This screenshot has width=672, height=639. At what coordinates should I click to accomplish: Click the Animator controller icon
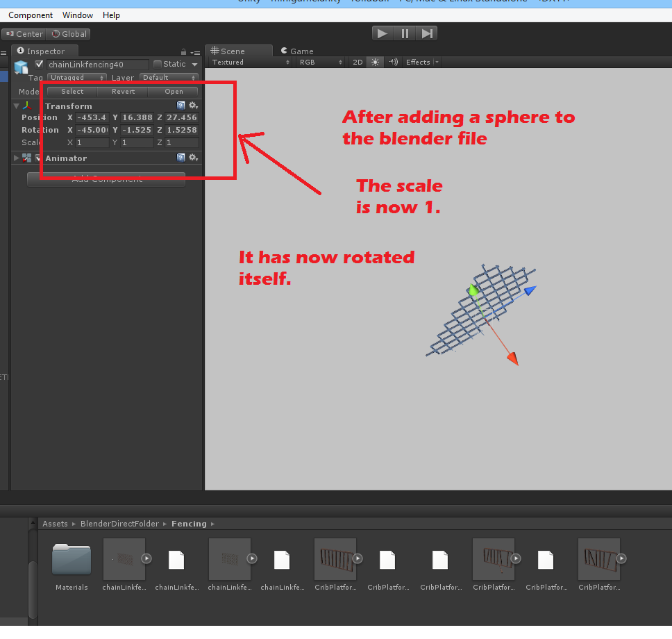tap(26, 158)
